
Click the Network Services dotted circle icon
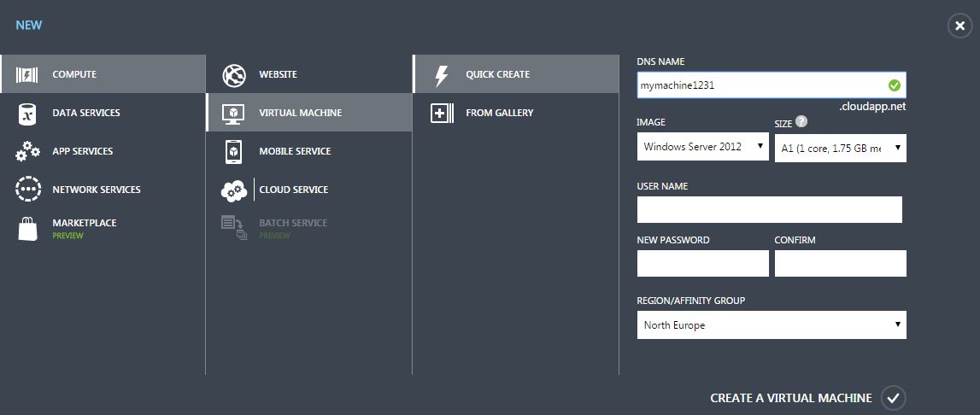(x=28, y=190)
